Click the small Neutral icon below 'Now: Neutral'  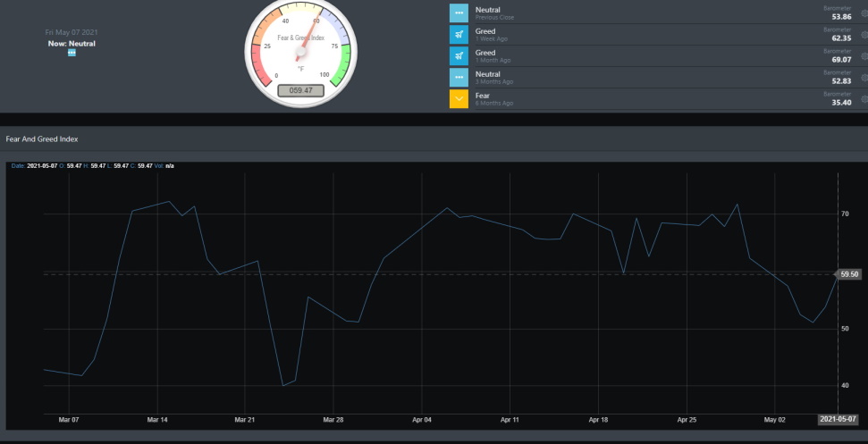coord(72,53)
